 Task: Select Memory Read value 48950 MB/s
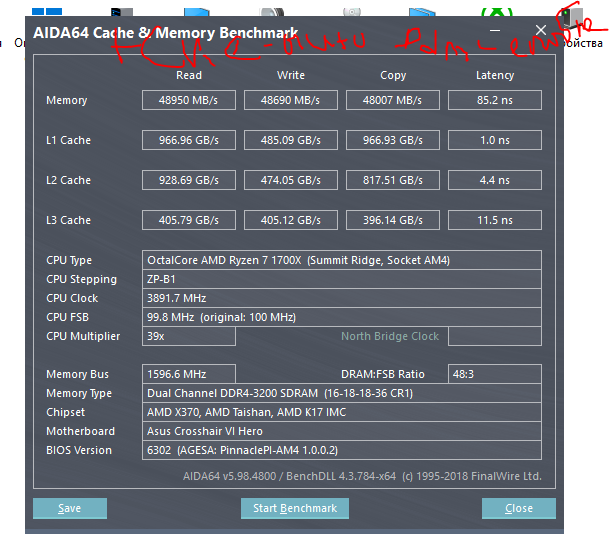pyautogui.click(x=189, y=100)
